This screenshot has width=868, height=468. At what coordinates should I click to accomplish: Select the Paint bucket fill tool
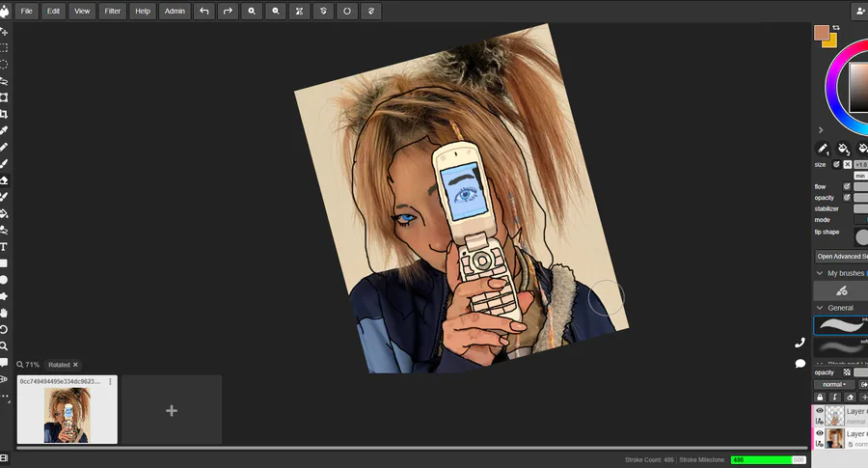click(x=3, y=213)
